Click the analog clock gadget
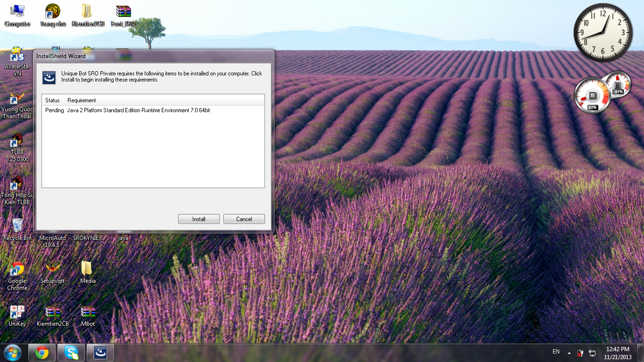This screenshot has width=644, height=362. point(603,33)
